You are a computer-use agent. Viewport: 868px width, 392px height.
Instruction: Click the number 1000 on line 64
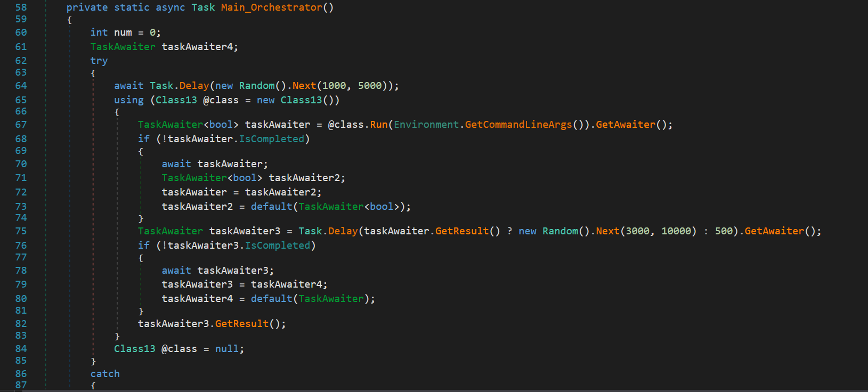[334, 86]
